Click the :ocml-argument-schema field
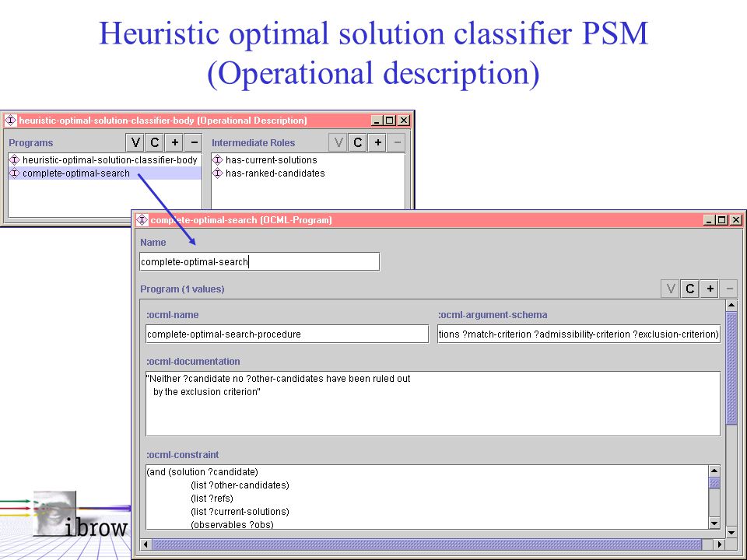 pyautogui.click(x=579, y=334)
